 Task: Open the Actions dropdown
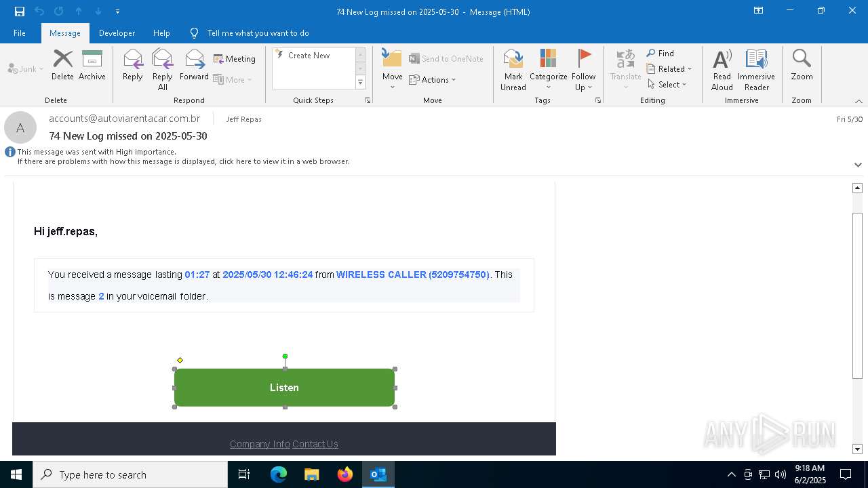[x=433, y=79]
